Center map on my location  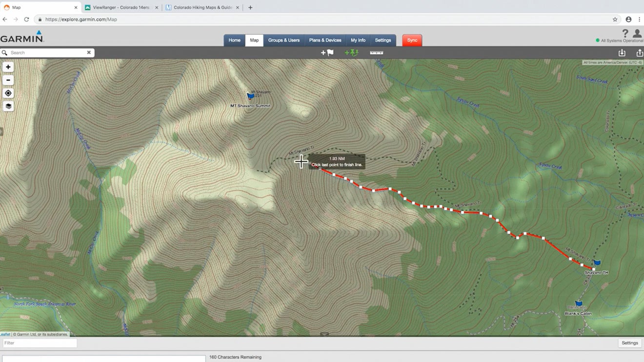point(8,93)
